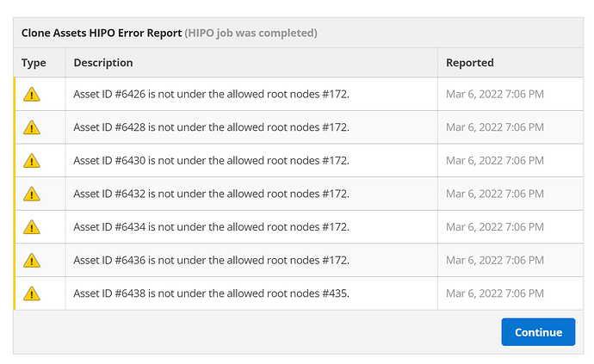Image resolution: width=594 pixels, height=364 pixels.
Task: Click the warning icon for Asset ID #6430
Action: (32, 161)
